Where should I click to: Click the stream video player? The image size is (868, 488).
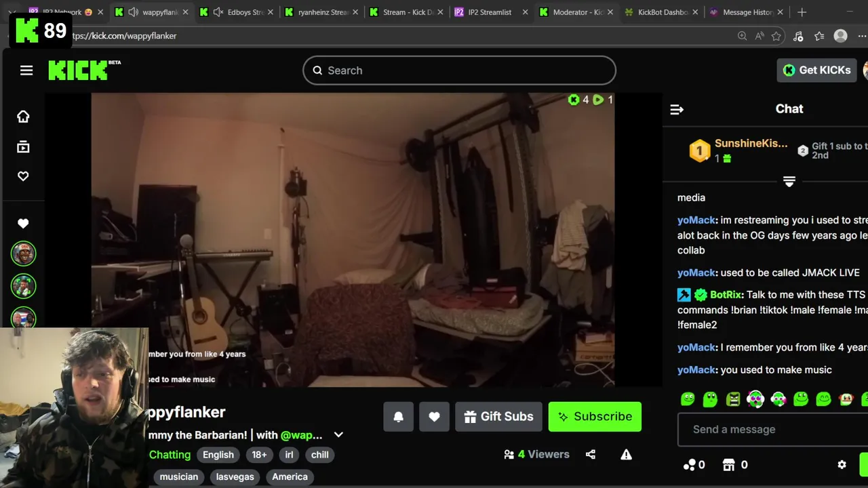353,240
